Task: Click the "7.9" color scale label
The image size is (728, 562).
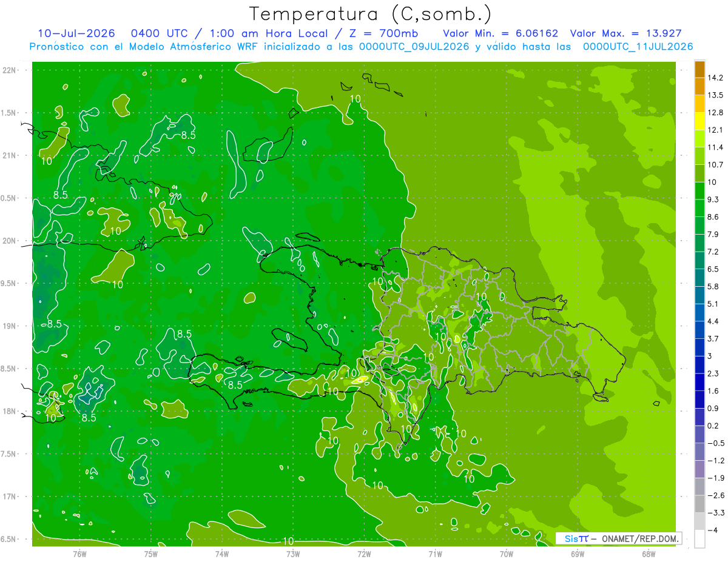Action: [713, 234]
